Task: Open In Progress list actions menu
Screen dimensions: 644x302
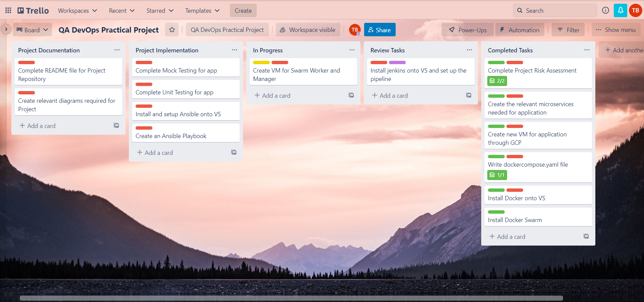Action: point(352,50)
